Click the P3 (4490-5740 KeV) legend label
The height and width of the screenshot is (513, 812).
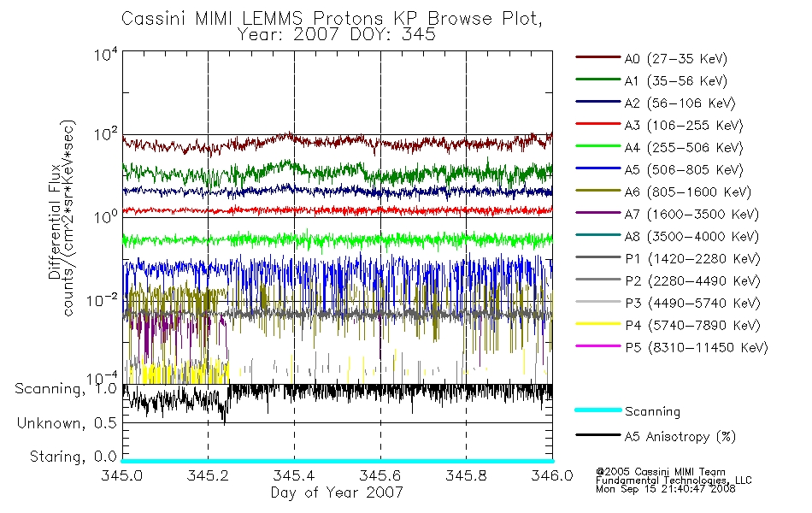pos(692,304)
